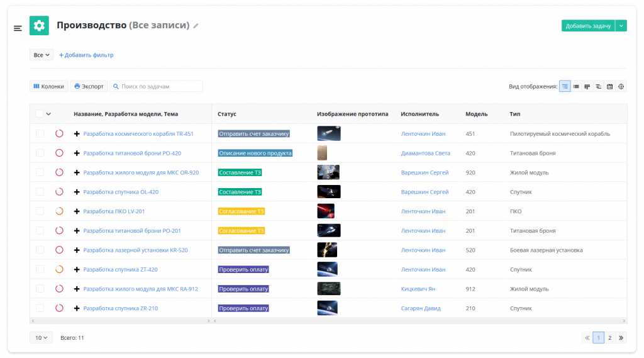Go to page 2 in pagination

coord(609,338)
